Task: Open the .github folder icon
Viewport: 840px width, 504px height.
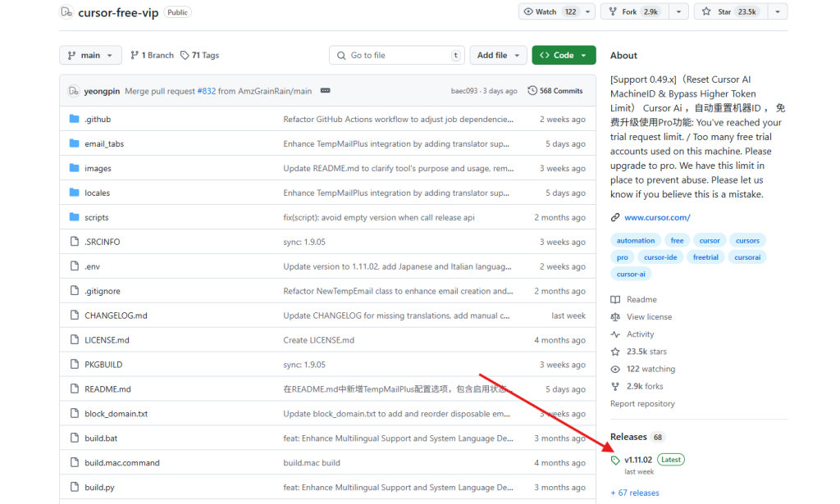Action: point(75,119)
